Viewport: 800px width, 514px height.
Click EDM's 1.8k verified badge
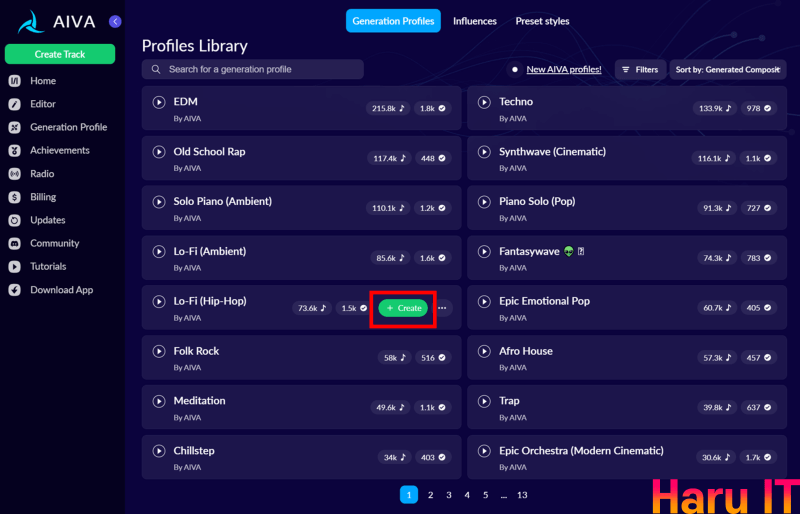point(432,108)
